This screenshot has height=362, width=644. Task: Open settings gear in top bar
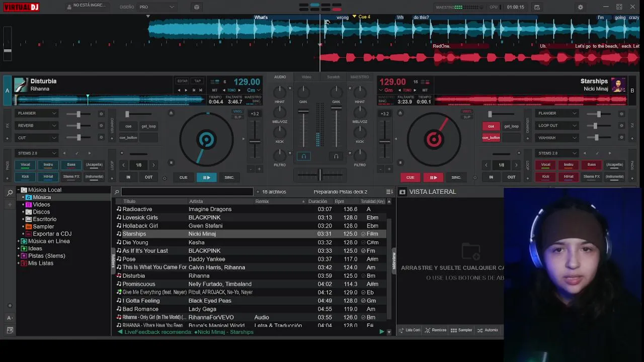tap(580, 7)
